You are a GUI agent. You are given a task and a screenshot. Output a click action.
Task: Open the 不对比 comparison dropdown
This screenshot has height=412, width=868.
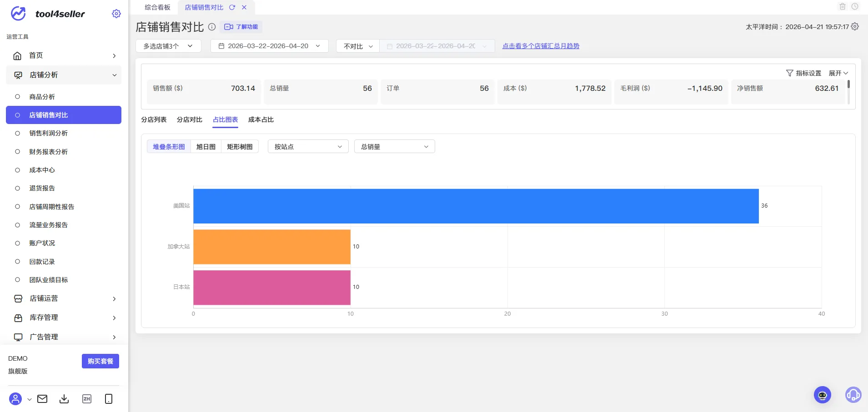pos(358,46)
